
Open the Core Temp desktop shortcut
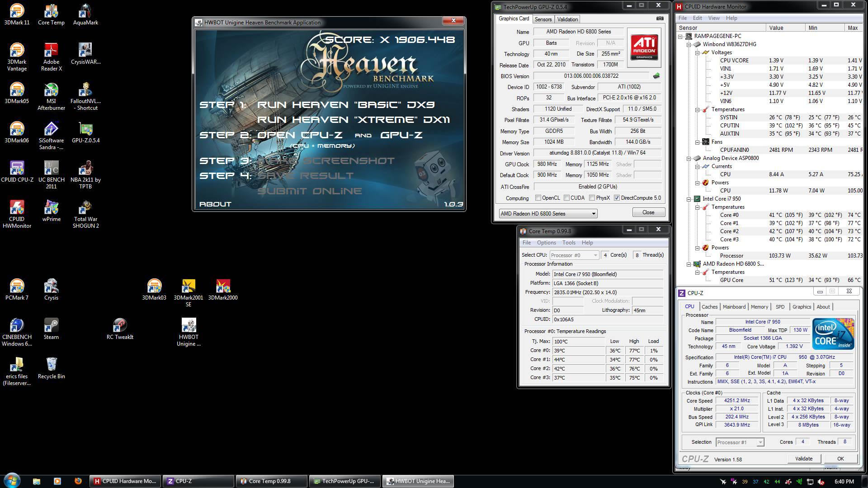coord(51,14)
